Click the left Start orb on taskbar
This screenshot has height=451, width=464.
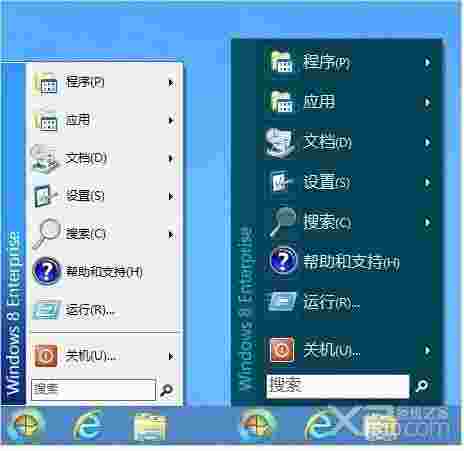pos(26,425)
